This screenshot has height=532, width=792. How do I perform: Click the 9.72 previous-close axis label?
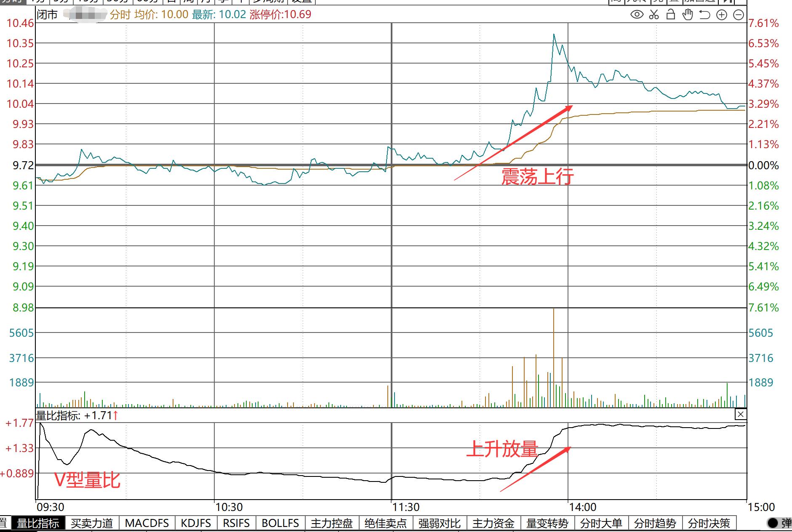tap(23, 165)
